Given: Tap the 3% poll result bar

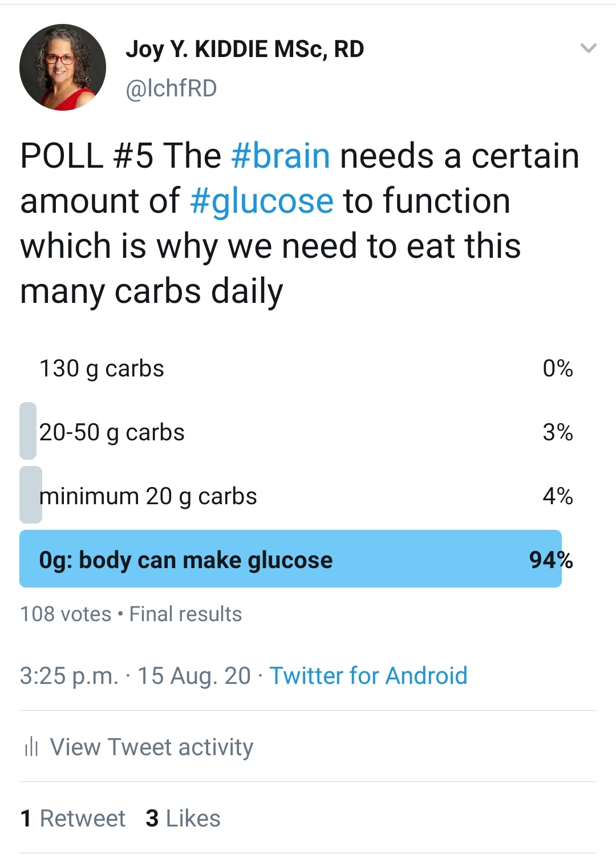Looking at the screenshot, I should pyautogui.click(x=28, y=431).
